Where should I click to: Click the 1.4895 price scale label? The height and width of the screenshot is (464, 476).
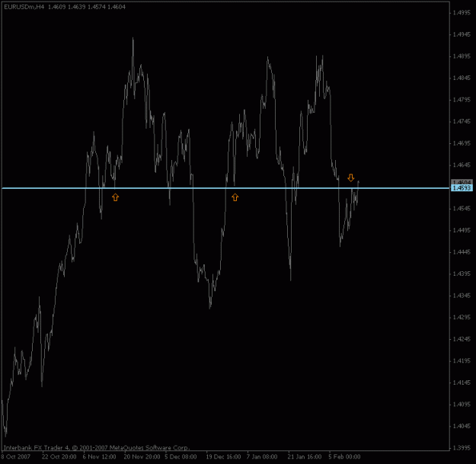click(462, 56)
